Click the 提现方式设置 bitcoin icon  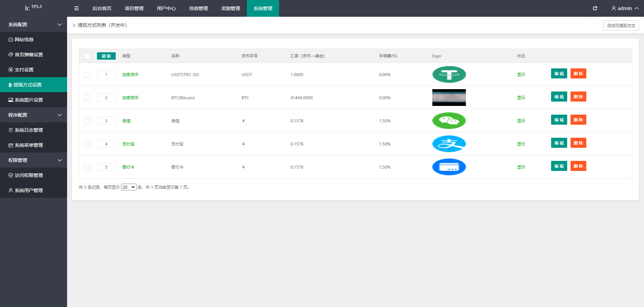10,85
